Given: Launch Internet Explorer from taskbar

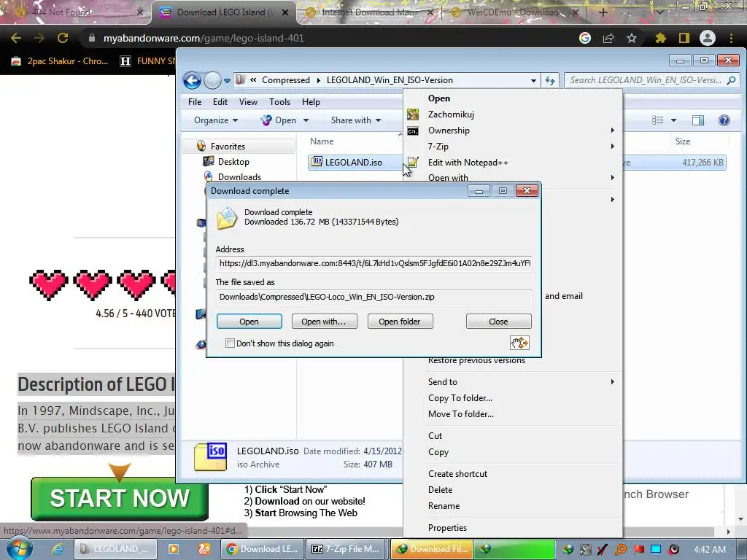Looking at the screenshot, I should point(58,549).
